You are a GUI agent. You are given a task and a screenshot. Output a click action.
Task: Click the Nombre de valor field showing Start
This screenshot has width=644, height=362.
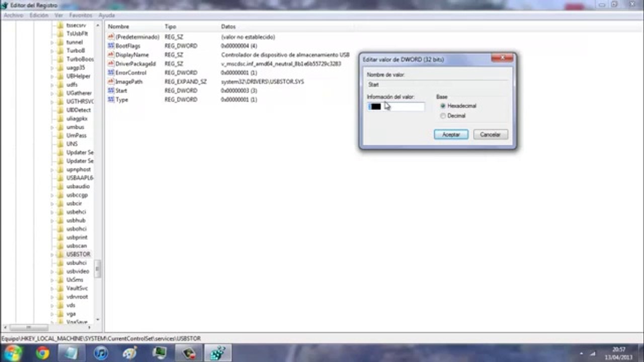437,84
